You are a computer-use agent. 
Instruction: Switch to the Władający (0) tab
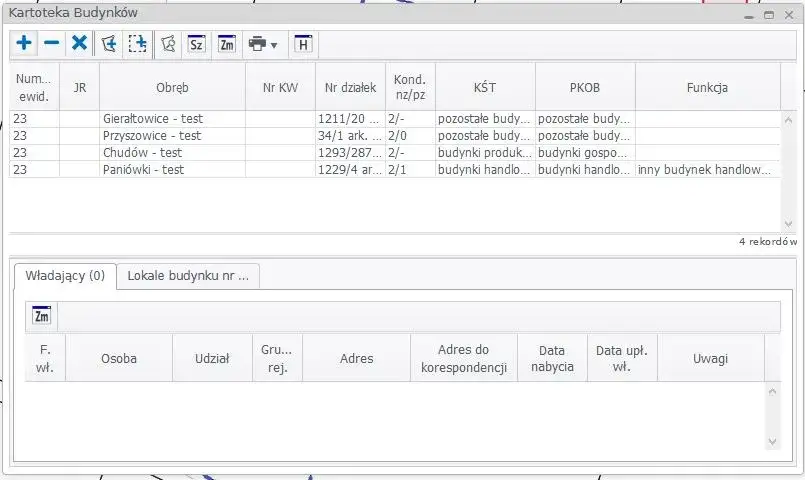(64, 276)
